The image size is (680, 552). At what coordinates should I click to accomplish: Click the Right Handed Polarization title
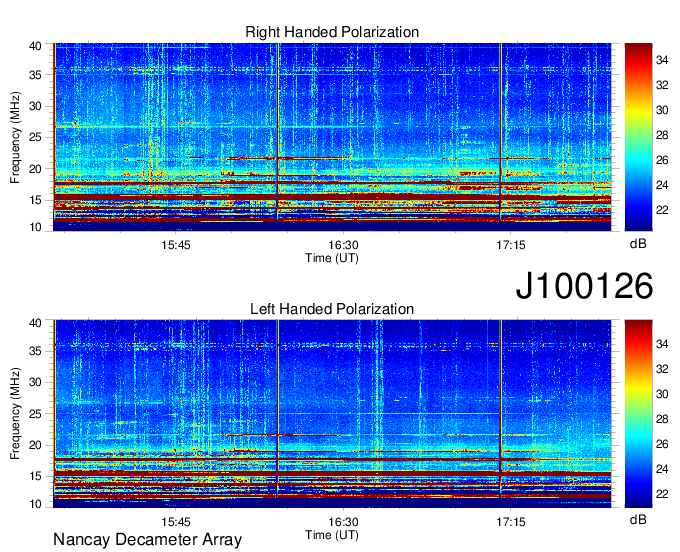pos(332,32)
